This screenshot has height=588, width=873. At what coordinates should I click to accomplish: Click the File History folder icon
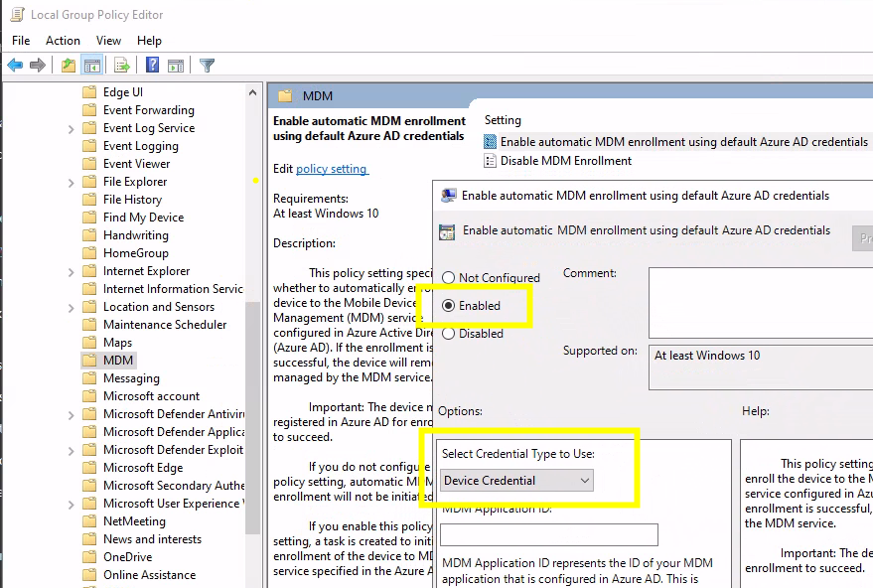(x=89, y=200)
